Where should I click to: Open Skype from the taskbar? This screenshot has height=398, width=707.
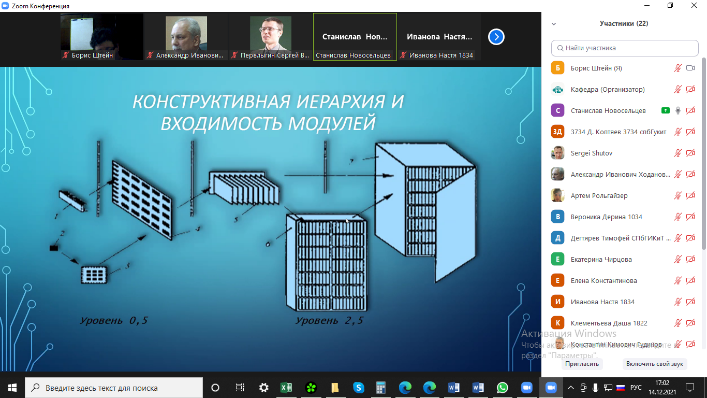[x=358, y=388]
